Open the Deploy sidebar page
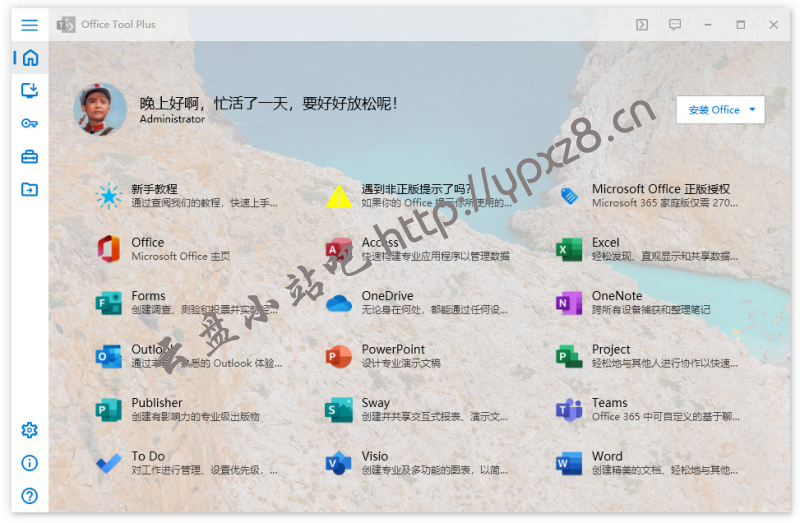Screen dimensions: 800x523 click(30, 90)
